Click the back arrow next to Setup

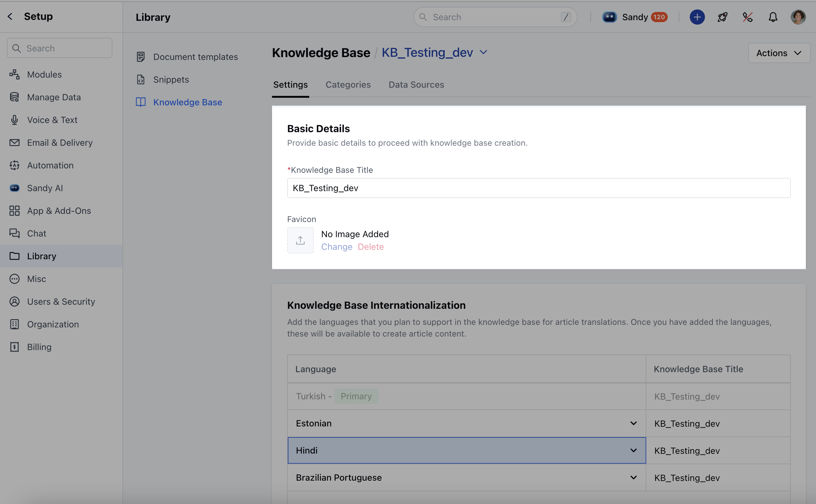[10, 16]
